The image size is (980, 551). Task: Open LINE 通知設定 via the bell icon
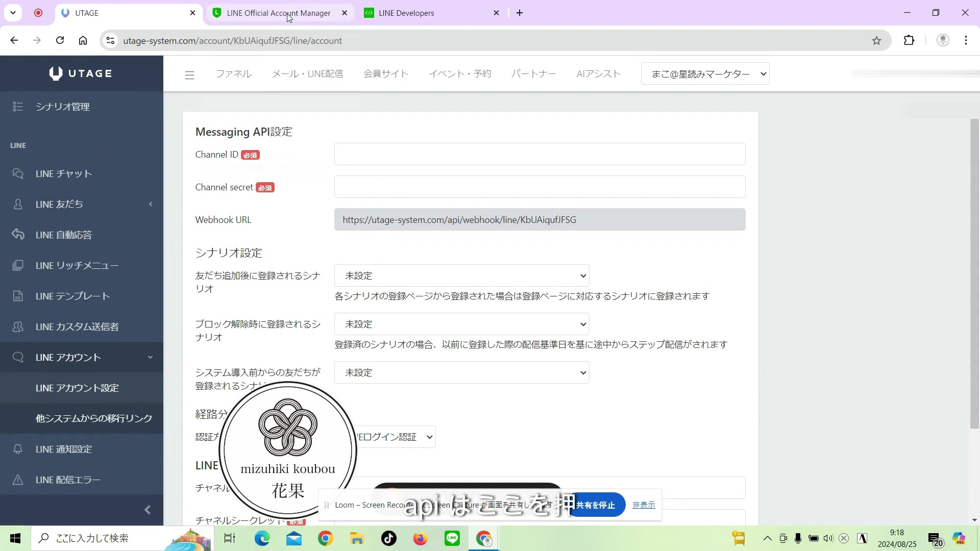click(x=18, y=449)
